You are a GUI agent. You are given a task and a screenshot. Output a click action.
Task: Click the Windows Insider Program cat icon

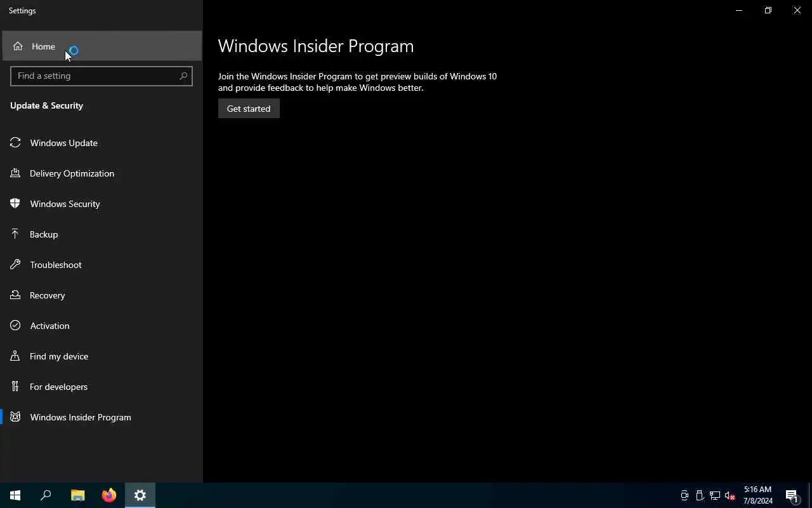pos(15,417)
